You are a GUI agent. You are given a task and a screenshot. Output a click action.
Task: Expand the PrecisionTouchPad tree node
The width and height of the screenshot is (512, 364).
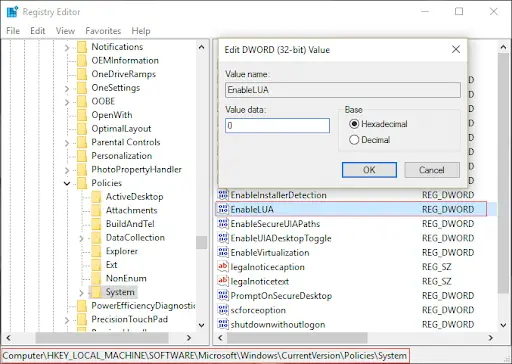coord(67,320)
